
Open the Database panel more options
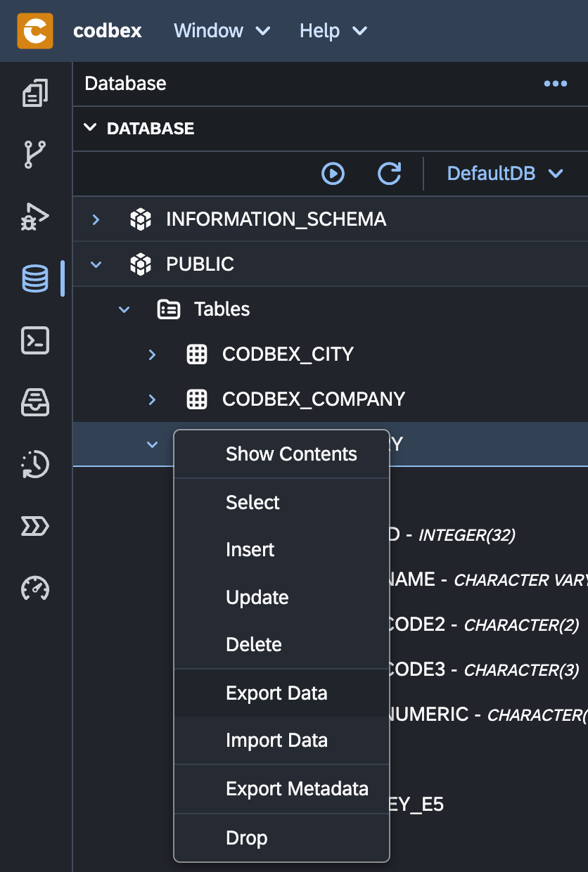556,84
